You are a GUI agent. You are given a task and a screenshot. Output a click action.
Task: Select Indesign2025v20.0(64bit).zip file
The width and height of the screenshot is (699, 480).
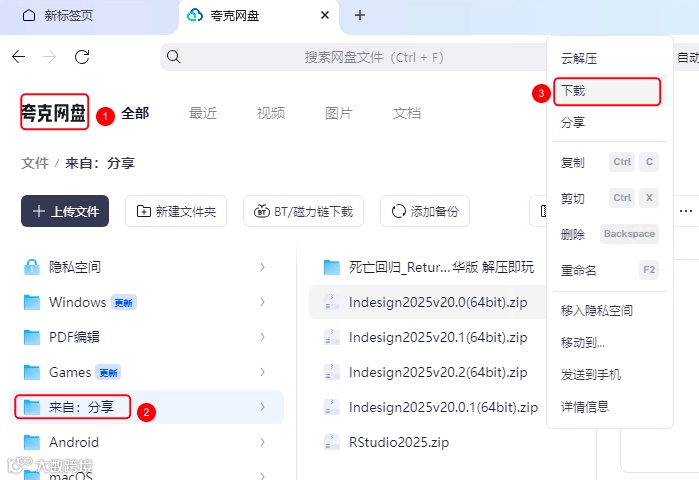428,302
